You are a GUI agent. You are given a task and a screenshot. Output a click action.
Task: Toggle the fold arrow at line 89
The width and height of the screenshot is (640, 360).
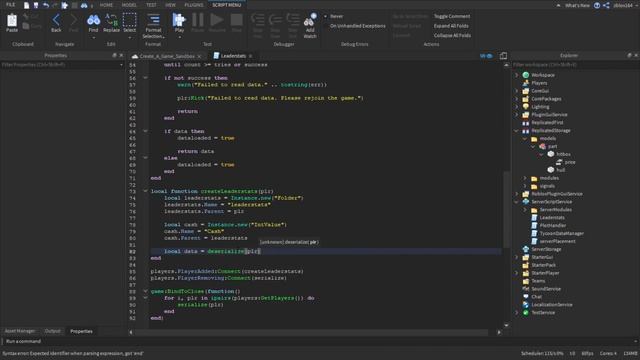(145, 298)
